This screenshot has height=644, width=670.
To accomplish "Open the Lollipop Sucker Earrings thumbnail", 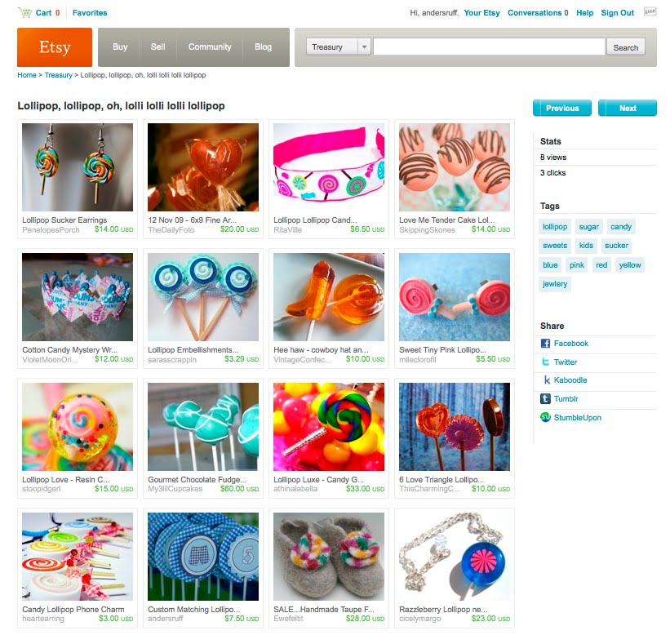I will tap(78, 167).
